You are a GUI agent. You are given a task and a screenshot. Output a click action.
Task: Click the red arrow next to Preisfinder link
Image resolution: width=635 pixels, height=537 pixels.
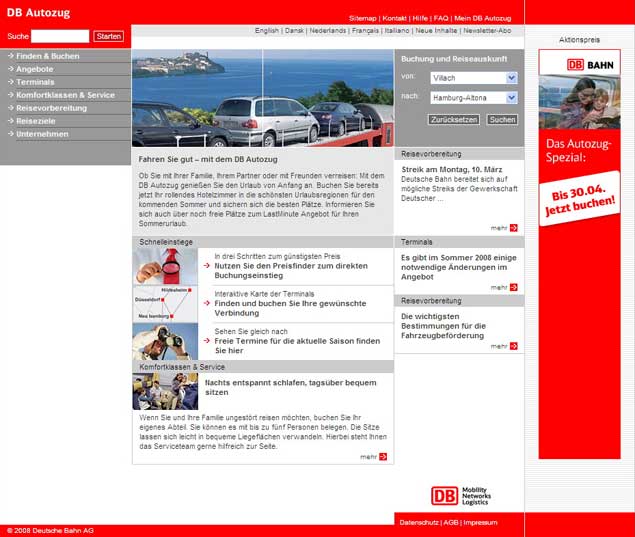click(x=207, y=266)
